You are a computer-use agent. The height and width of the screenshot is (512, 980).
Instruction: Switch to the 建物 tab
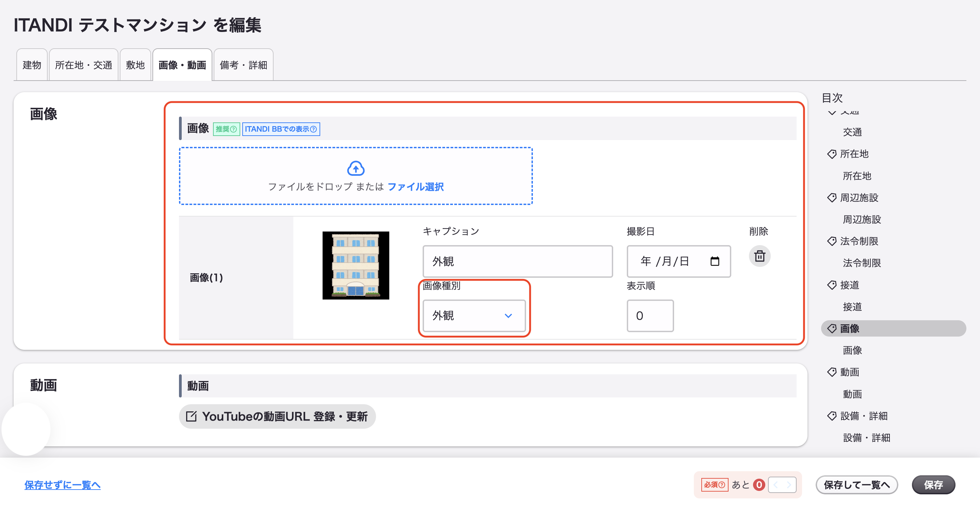coord(32,65)
